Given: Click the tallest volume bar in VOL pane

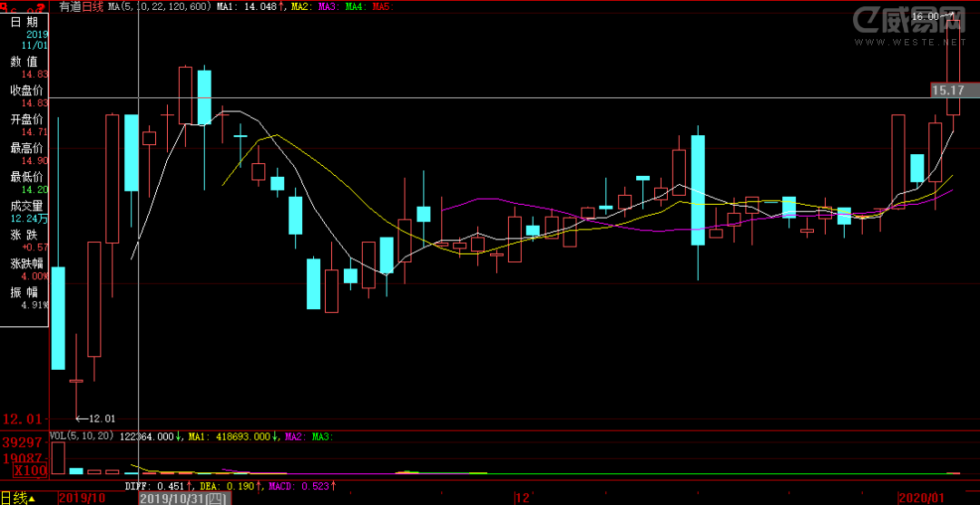Looking at the screenshot, I should pos(58,458).
